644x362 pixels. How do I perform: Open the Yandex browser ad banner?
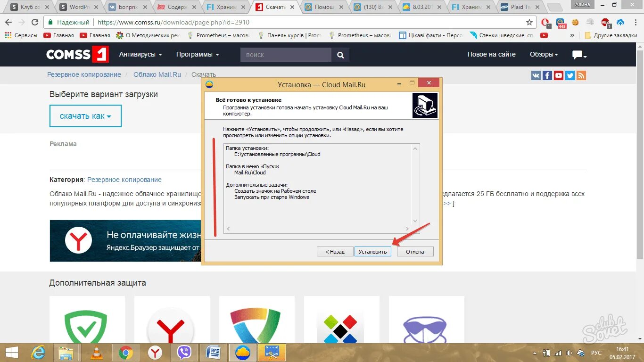[x=126, y=240]
